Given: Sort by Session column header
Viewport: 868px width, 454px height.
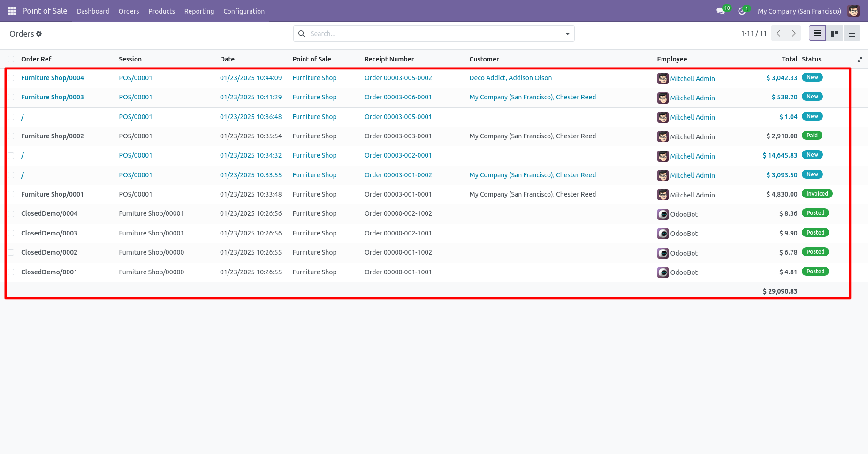Looking at the screenshot, I should (x=130, y=59).
